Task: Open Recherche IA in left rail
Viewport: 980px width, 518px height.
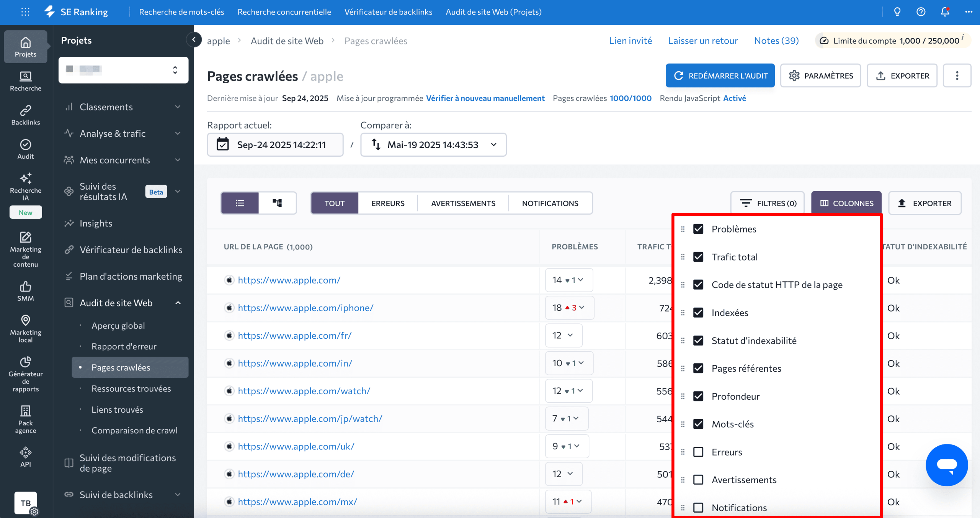Action: pyautogui.click(x=25, y=187)
